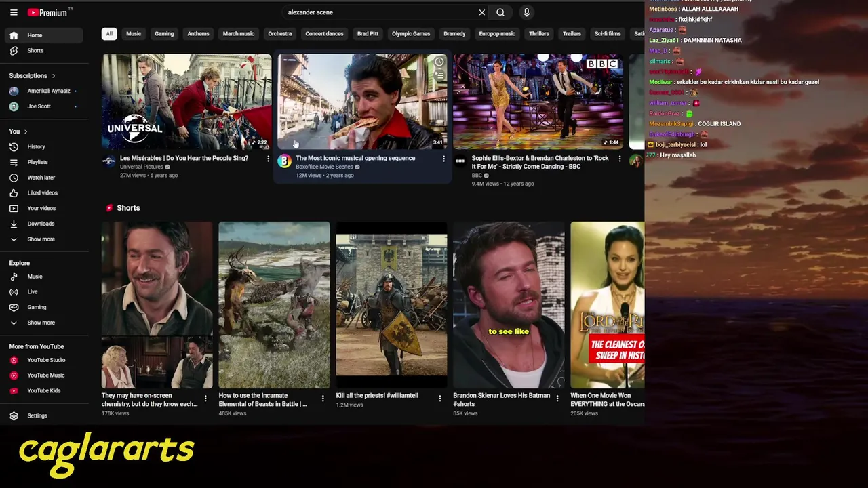Play Strictly Come Dancing BBC thumbnail
868x488 pixels.
538,102
